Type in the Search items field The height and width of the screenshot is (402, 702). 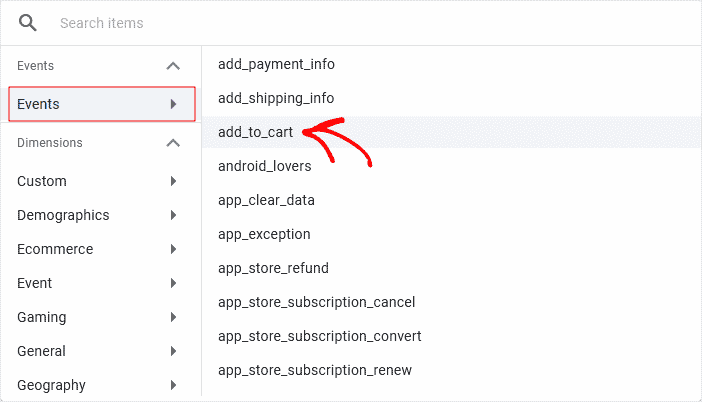point(300,23)
